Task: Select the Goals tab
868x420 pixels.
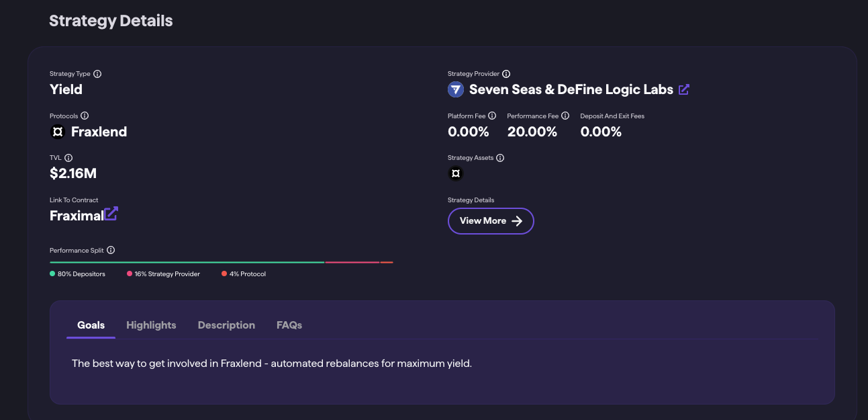Action: tap(91, 325)
